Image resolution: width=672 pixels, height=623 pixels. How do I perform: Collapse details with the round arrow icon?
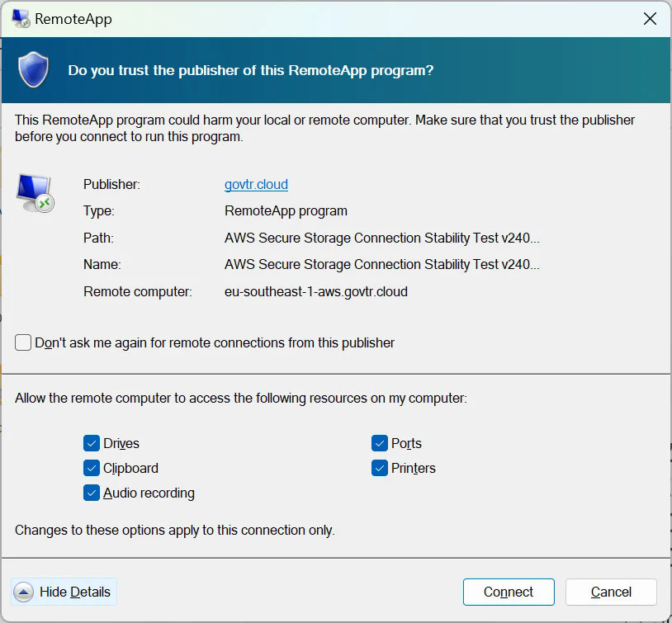[24, 592]
